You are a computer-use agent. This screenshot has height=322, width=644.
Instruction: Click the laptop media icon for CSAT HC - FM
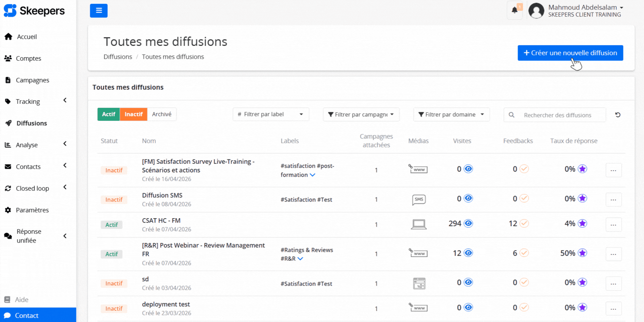pos(419,224)
